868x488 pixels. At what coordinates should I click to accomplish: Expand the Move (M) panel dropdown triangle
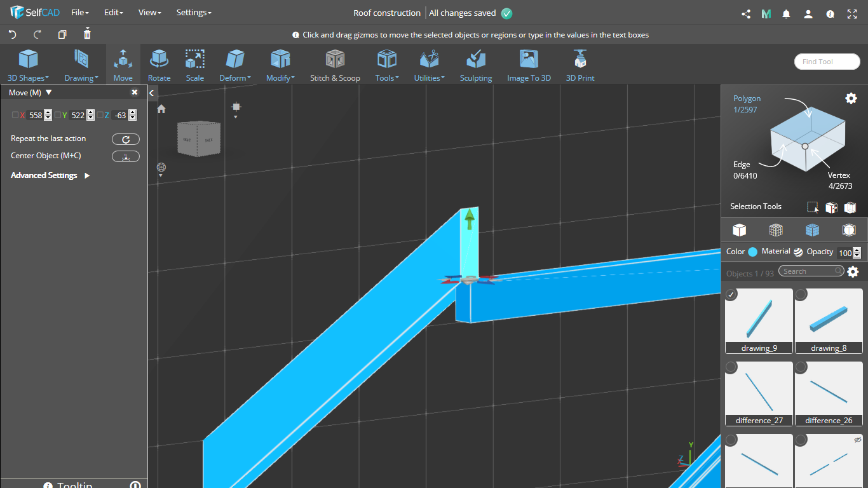click(x=49, y=93)
